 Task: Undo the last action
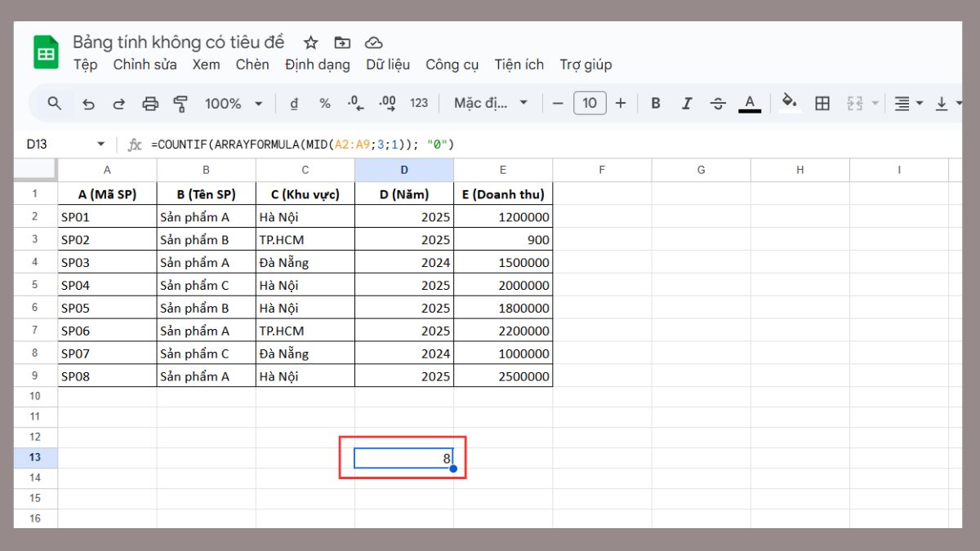pos(89,104)
